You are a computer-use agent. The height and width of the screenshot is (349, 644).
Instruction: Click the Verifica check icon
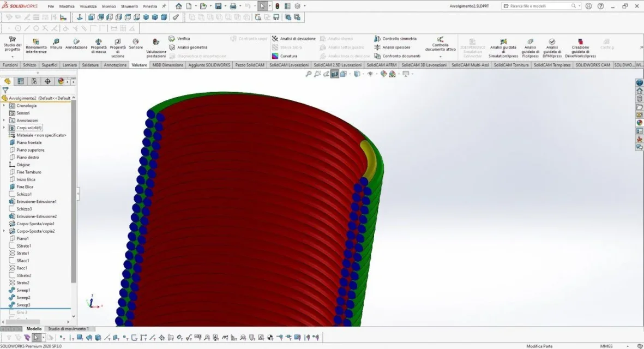(x=172, y=39)
